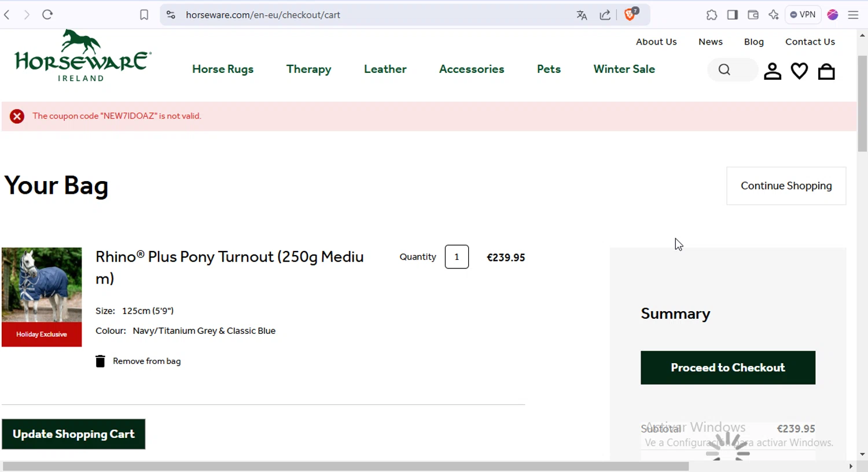868x472 pixels.
Task: Go back using the browser back arrow
Action: (7, 15)
